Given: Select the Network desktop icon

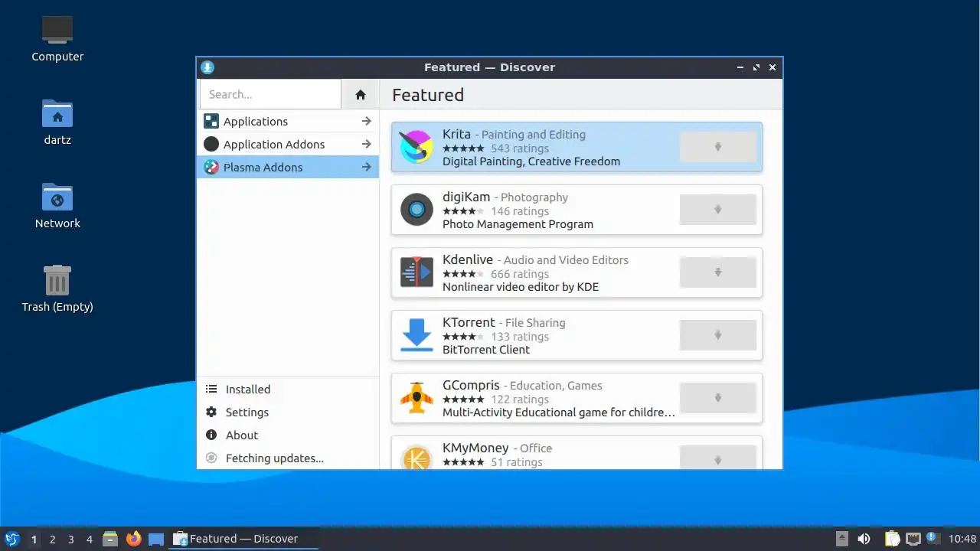Looking at the screenshot, I should coord(57,197).
